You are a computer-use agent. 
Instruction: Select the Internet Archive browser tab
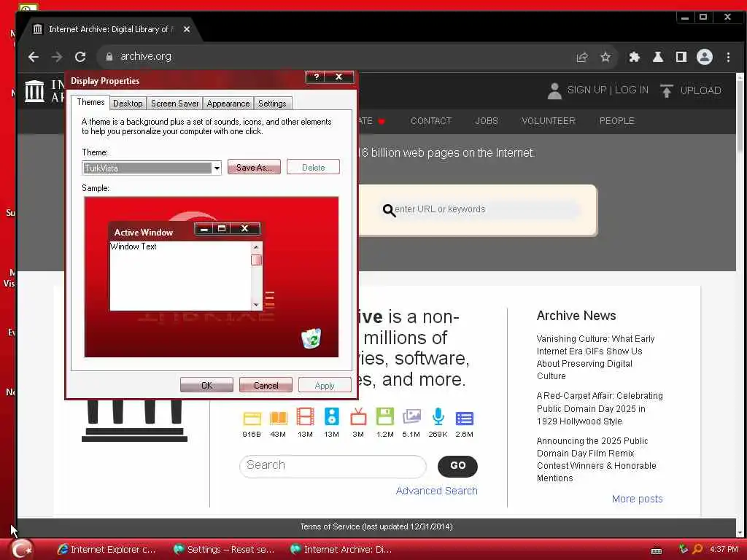point(111,29)
